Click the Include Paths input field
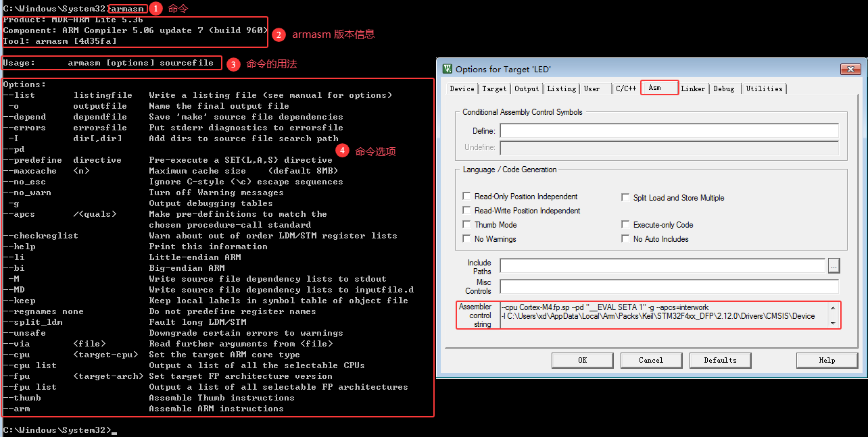Viewport: 868px width, 437px height. tap(662, 265)
